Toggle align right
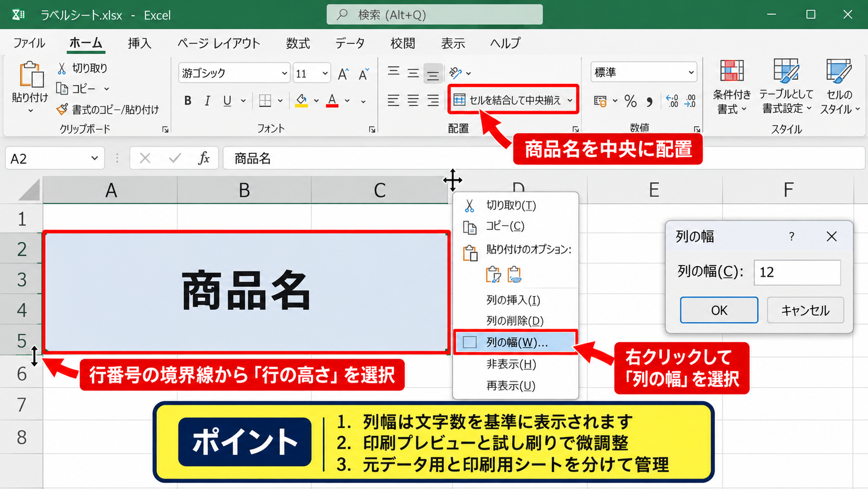This screenshot has height=489, width=868. coord(433,100)
